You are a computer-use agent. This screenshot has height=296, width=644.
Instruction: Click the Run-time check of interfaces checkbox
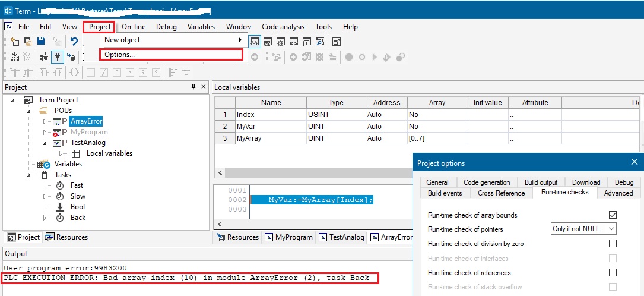tap(613, 258)
